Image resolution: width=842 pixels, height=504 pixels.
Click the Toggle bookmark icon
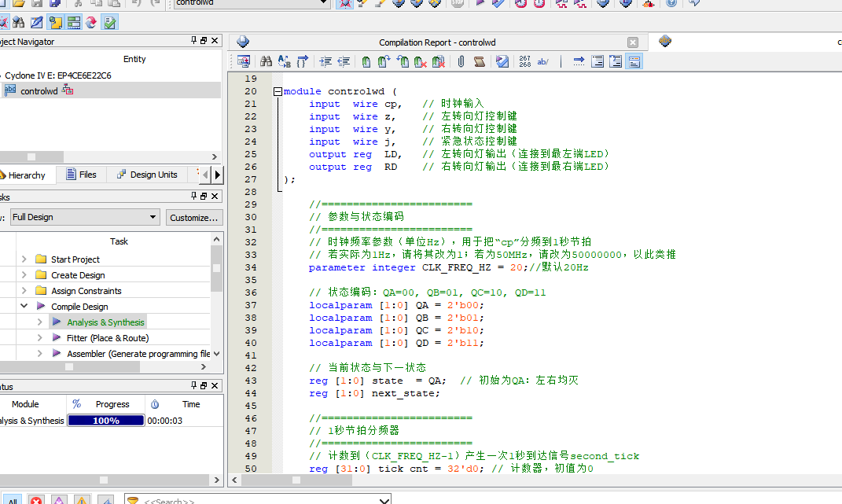point(366,61)
